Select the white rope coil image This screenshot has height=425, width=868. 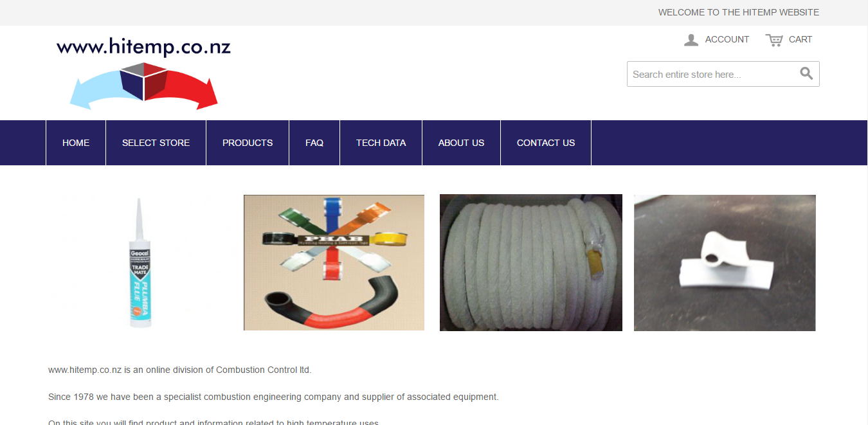coord(531,263)
